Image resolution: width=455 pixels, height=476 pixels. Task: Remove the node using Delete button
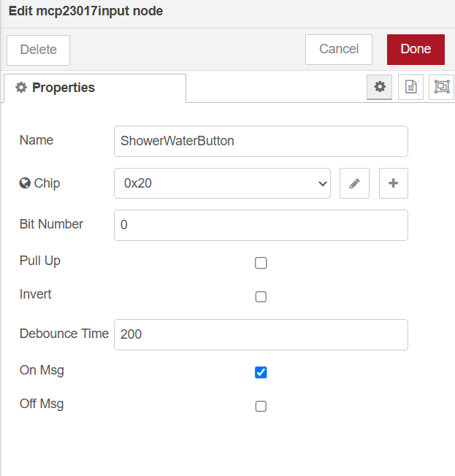(x=38, y=50)
